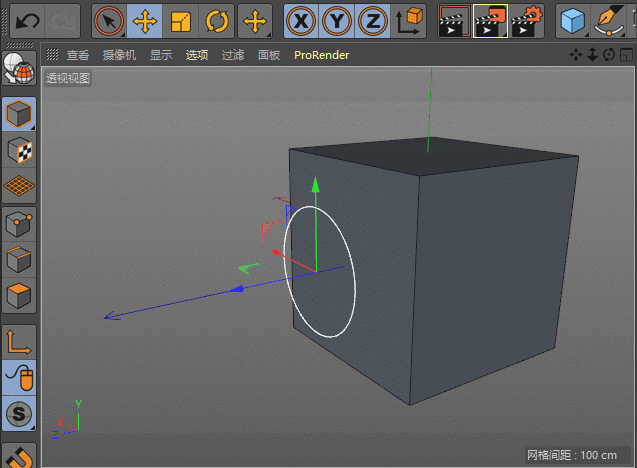Open Edit Render Settings gear icon
Viewport: 637px width, 468px height.
point(526,20)
